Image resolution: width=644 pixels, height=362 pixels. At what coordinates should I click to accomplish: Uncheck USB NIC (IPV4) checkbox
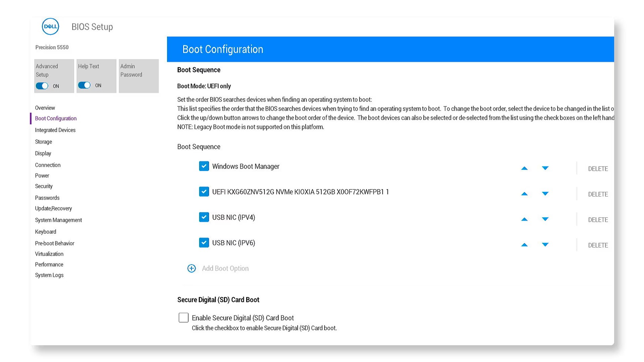(x=204, y=217)
